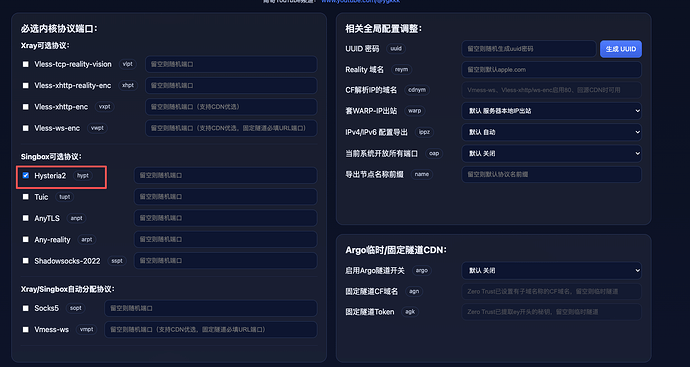Focus the Shadowsocks-2022 port field

[225, 261]
